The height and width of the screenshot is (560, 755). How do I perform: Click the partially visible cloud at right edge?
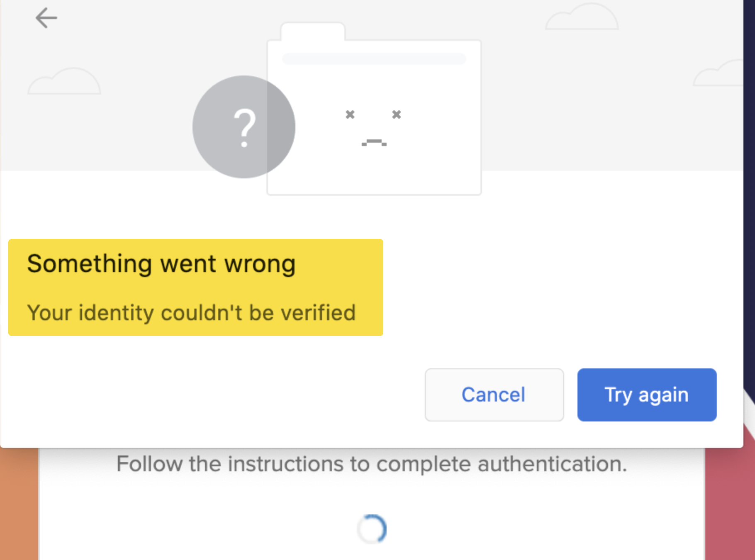720,74
